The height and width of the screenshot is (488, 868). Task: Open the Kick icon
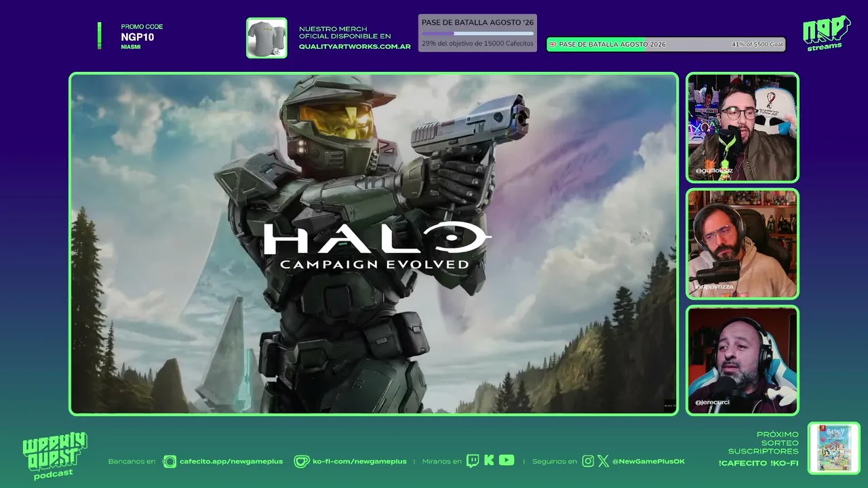(x=489, y=461)
